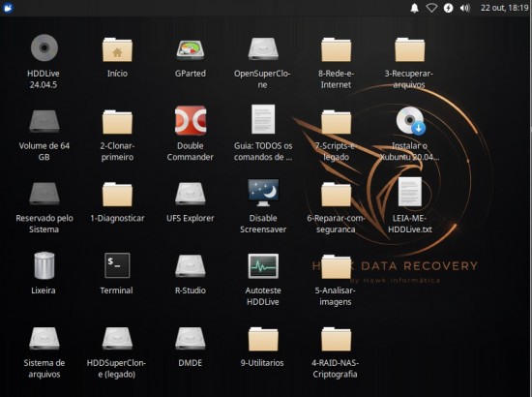Open Sistema de arquivos drive

point(44,338)
